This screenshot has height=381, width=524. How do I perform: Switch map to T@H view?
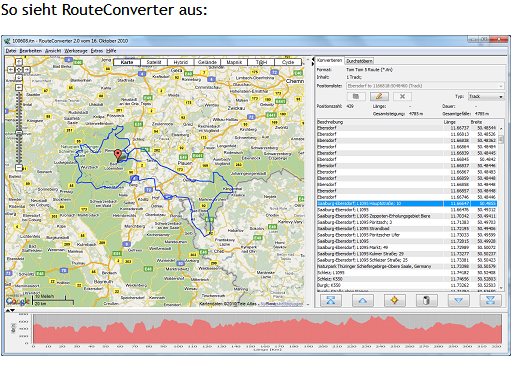[x=261, y=62]
